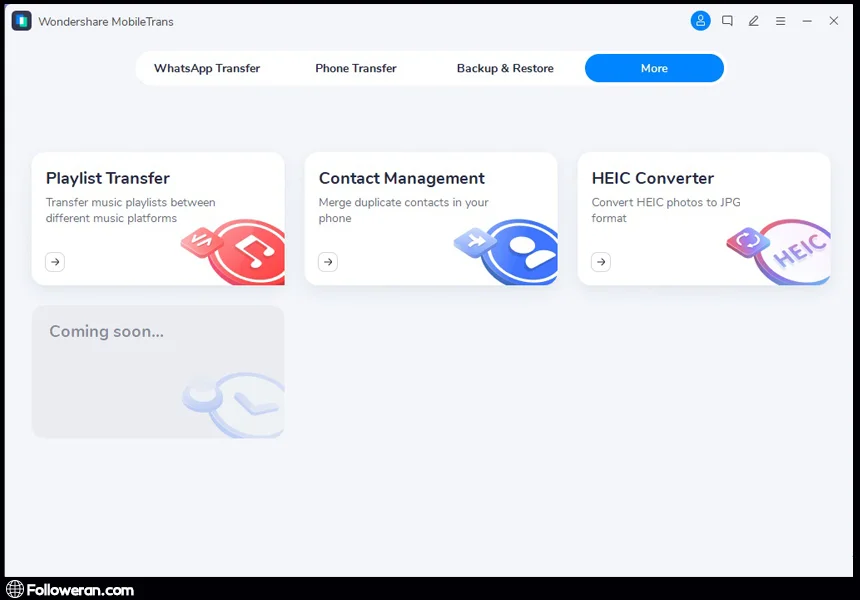860x600 pixels.
Task: Click the MobileTrans app logo icon
Action: click(21, 21)
